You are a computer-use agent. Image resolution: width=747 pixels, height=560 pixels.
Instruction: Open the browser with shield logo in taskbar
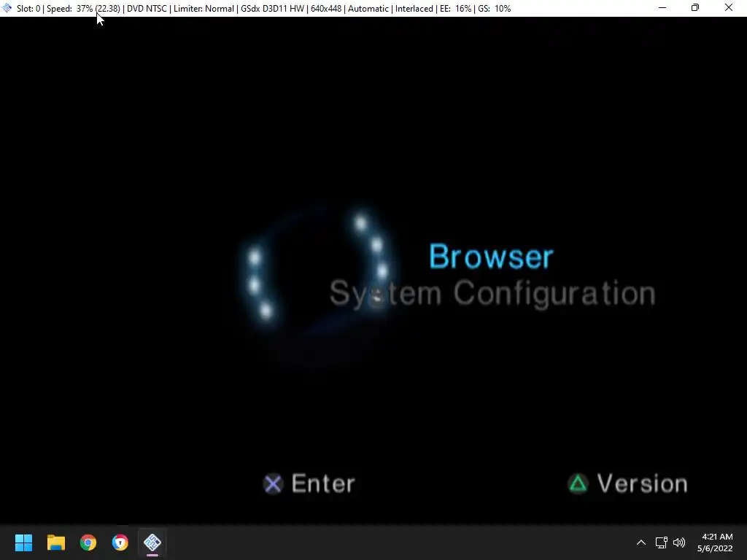pyautogui.click(x=120, y=542)
